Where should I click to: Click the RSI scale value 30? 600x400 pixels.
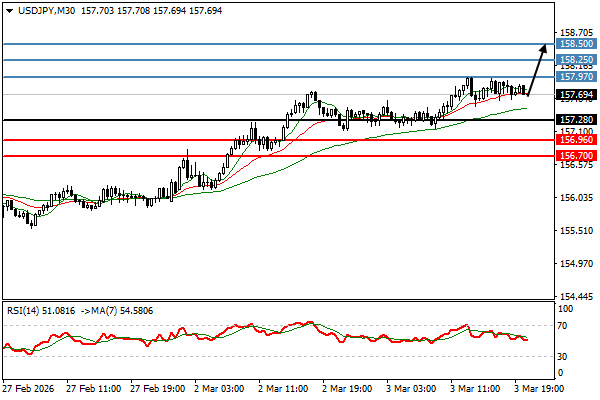[563, 357]
